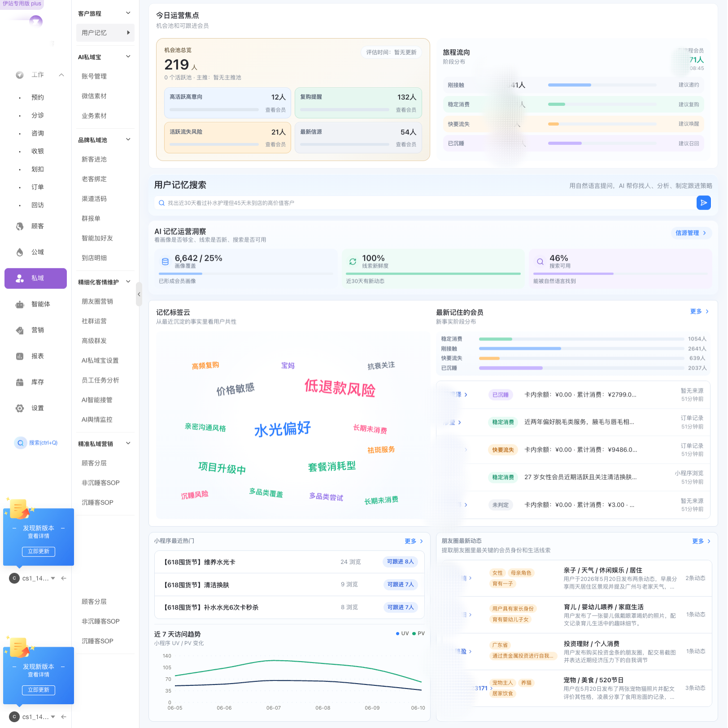Send the memory search query arrow button
Viewport: 728px width, 728px height.
click(x=704, y=203)
